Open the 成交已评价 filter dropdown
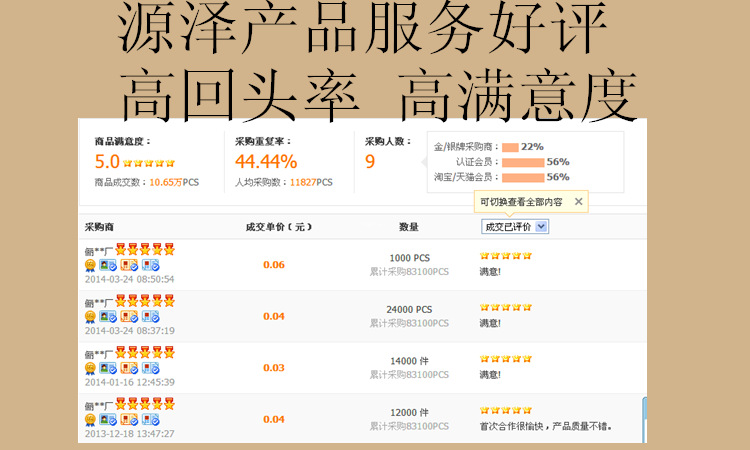The height and width of the screenshot is (450, 750). (515, 227)
